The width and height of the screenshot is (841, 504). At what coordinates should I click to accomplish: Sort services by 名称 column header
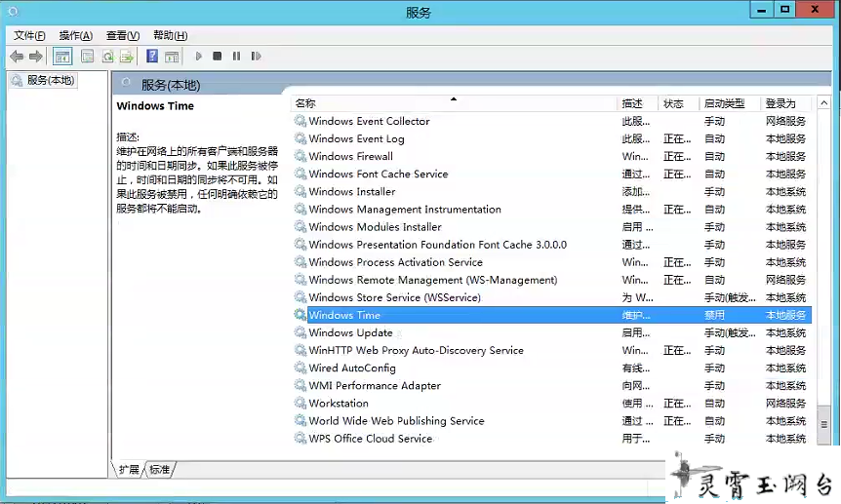click(304, 103)
